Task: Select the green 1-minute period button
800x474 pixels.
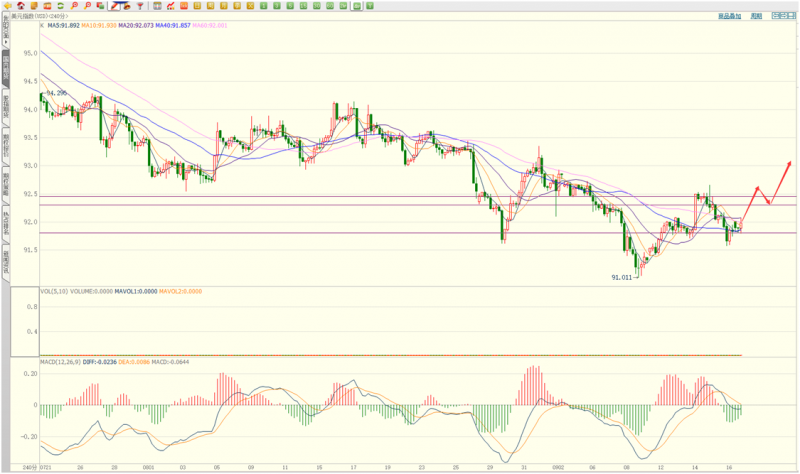Action: (263, 6)
